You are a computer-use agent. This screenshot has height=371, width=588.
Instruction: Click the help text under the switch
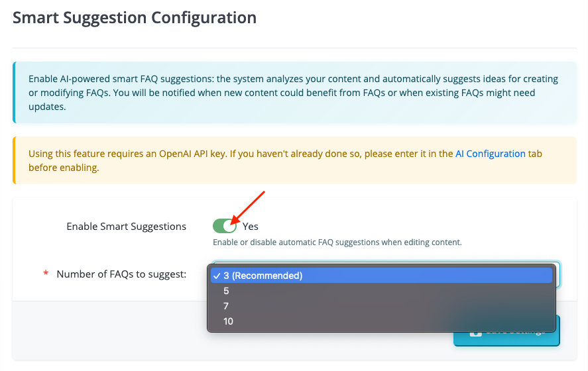[337, 242]
